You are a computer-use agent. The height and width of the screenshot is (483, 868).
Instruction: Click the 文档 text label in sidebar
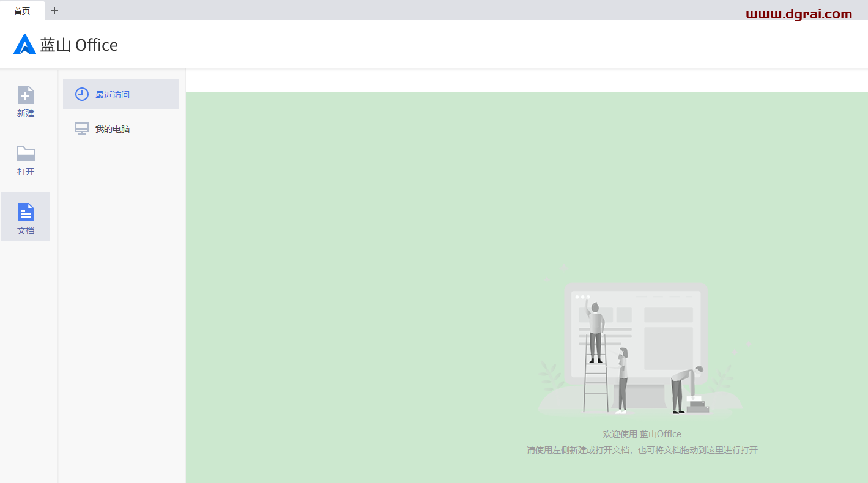tap(26, 230)
